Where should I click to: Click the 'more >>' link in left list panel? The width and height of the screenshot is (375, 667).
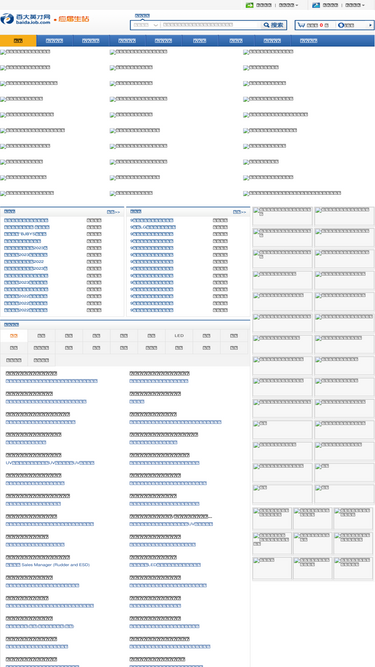113,212
